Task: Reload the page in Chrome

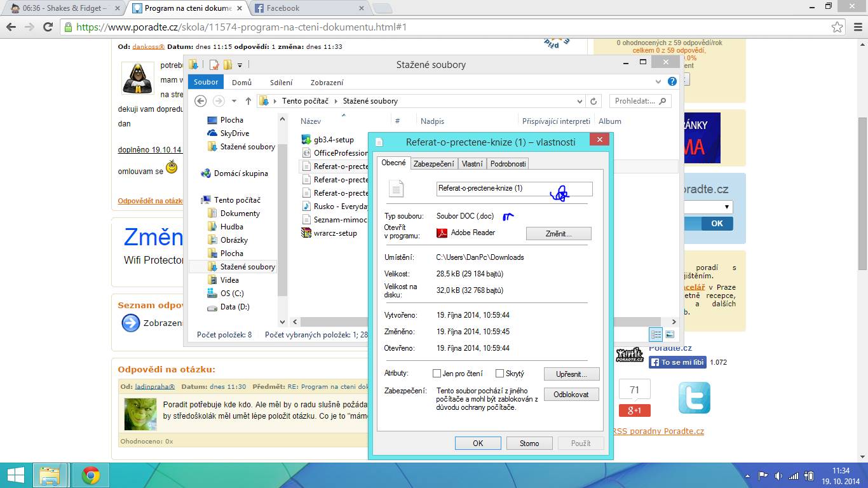Action: pyautogui.click(x=48, y=27)
